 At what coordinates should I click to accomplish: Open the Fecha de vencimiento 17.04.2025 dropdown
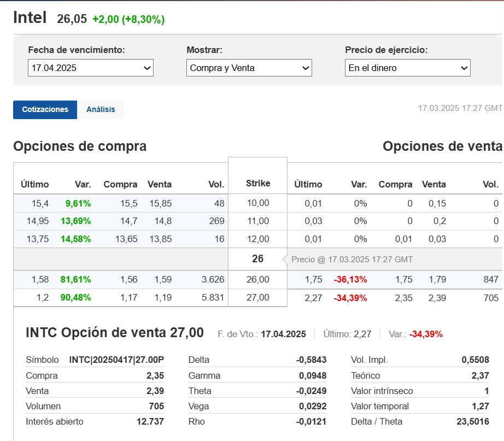pyautogui.click(x=91, y=68)
